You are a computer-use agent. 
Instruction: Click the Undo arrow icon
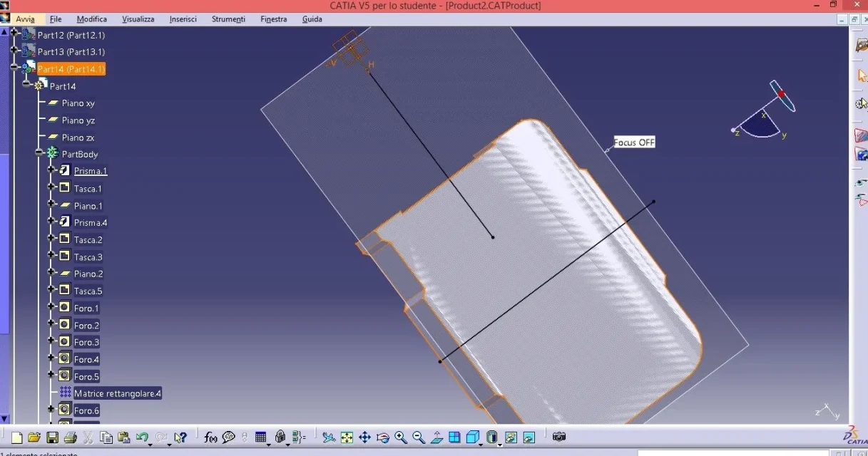pyautogui.click(x=142, y=437)
